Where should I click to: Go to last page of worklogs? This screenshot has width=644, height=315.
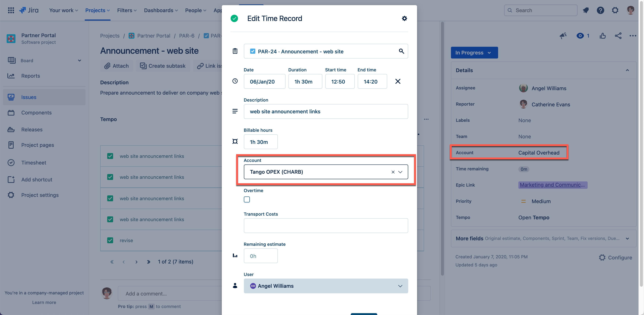tap(148, 262)
